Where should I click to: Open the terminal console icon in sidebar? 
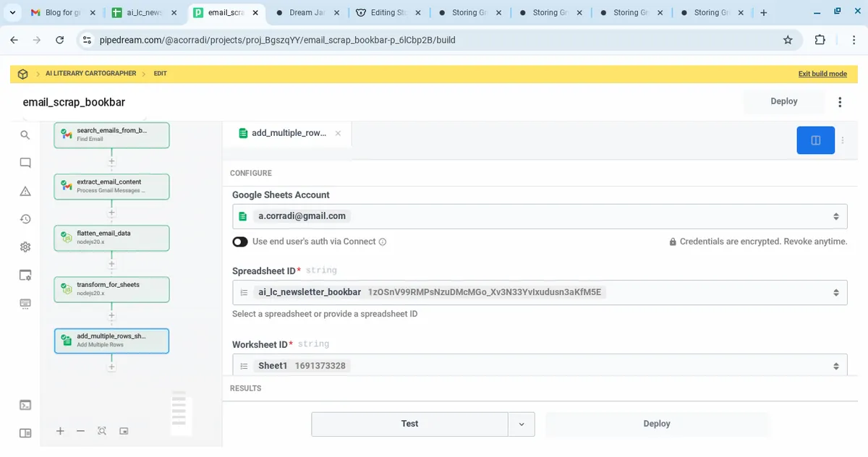tap(25, 405)
